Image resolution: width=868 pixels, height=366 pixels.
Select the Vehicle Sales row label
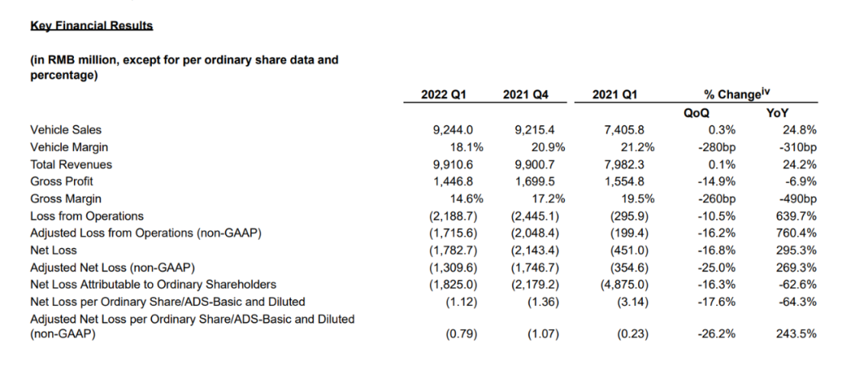coord(66,130)
